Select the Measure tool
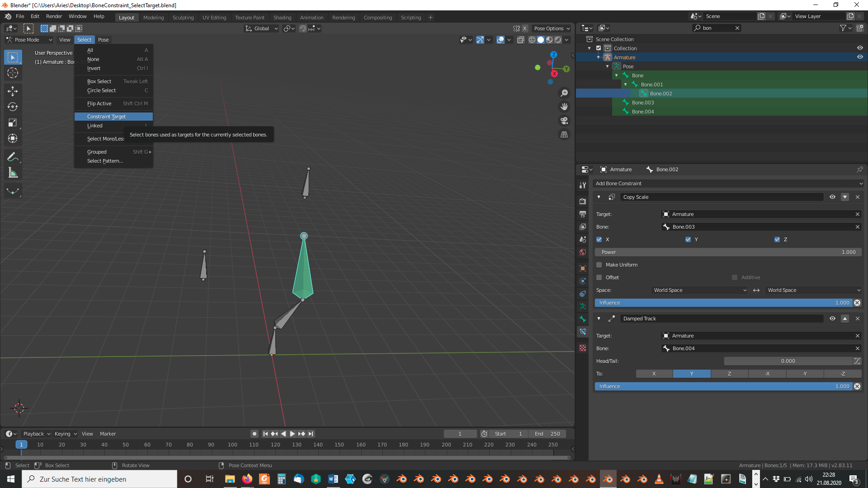The width and height of the screenshot is (868, 488). [x=13, y=173]
